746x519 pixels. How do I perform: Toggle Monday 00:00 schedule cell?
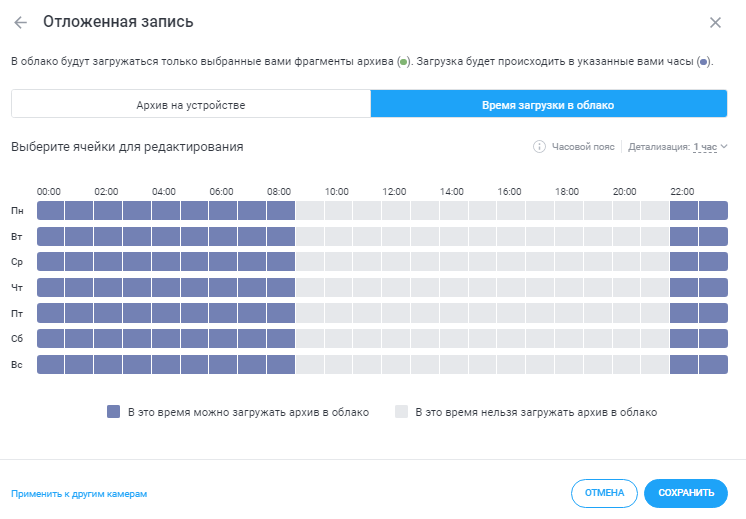[x=51, y=210]
